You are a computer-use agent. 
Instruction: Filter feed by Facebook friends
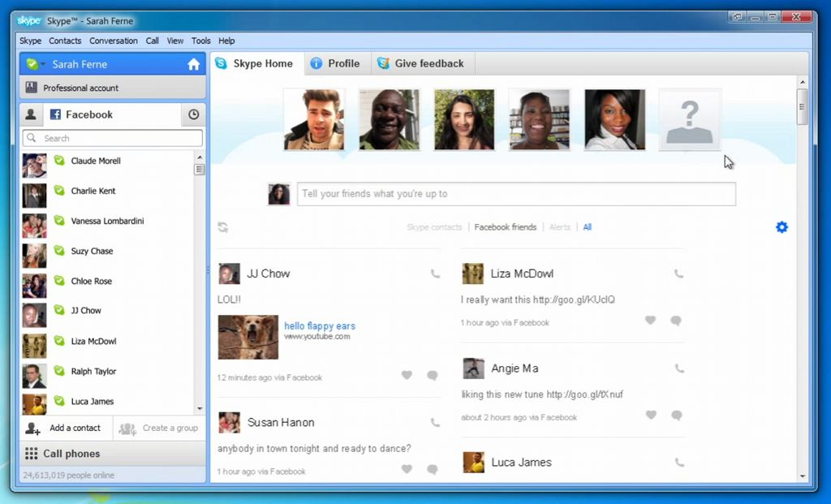click(x=505, y=227)
